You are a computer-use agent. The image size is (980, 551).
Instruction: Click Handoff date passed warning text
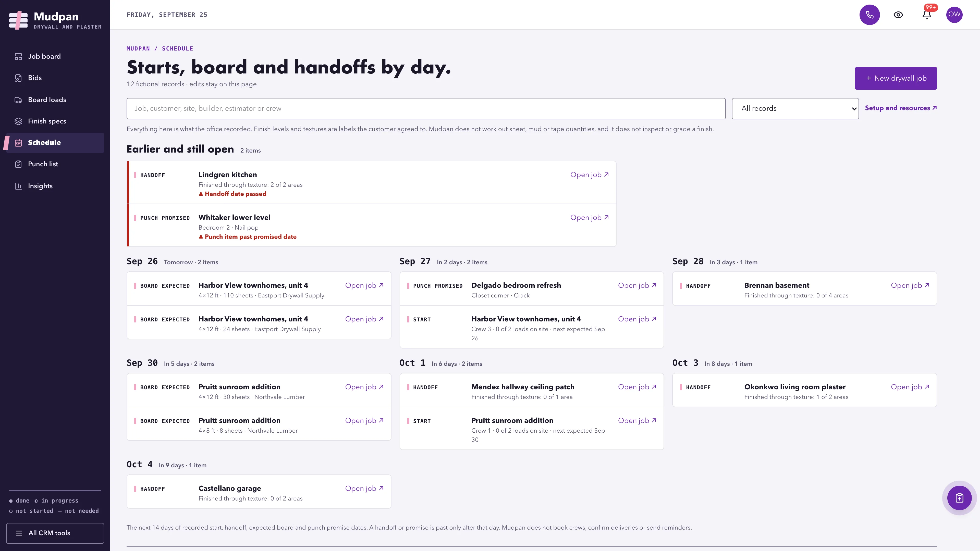coord(235,194)
